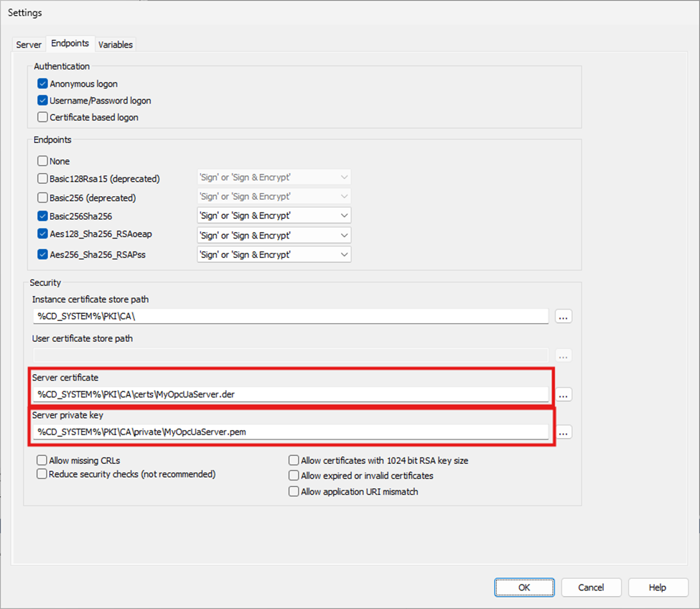The image size is (700, 609).
Task: Disable the Basic256Sha256 endpoint
Action: [x=43, y=215]
